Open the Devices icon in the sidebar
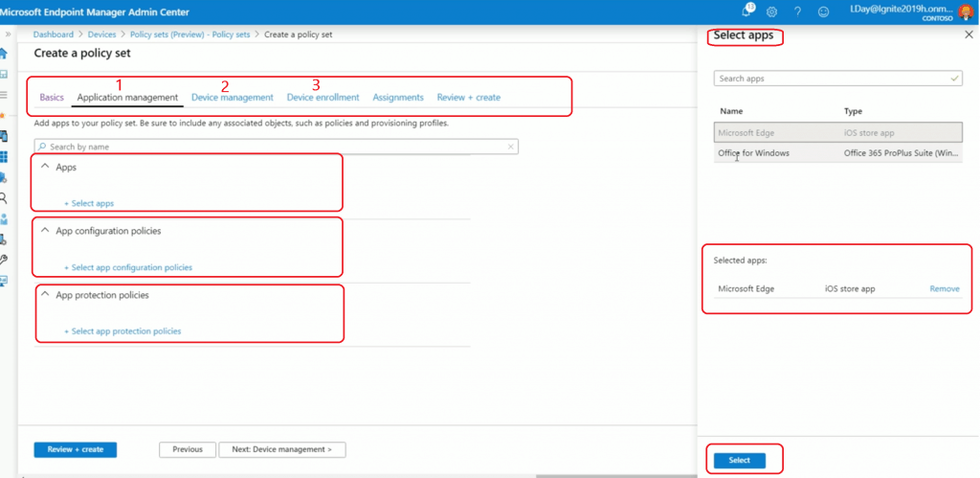Screen dimensions: 980x478 click(x=4, y=136)
